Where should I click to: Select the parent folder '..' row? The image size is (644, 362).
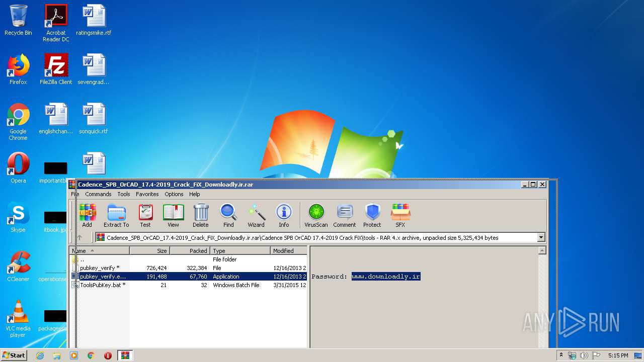click(x=189, y=259)
